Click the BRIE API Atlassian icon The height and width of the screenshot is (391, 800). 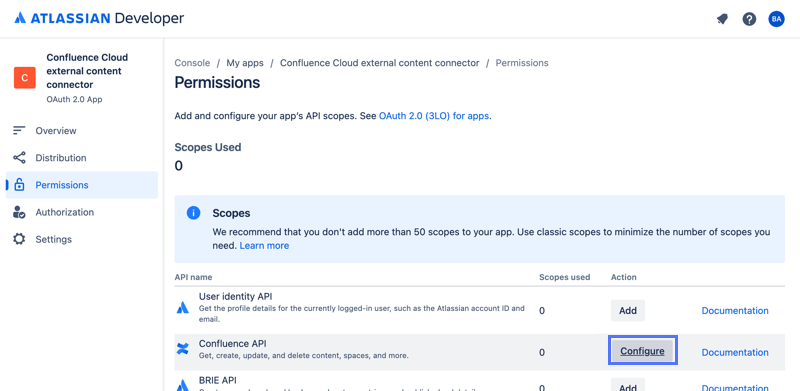tap(183, 385)
